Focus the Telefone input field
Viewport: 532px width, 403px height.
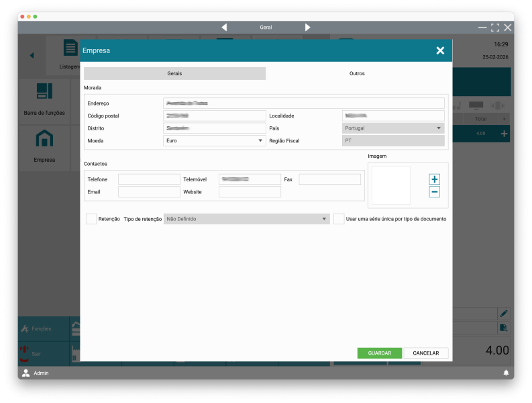coord(149,179)
